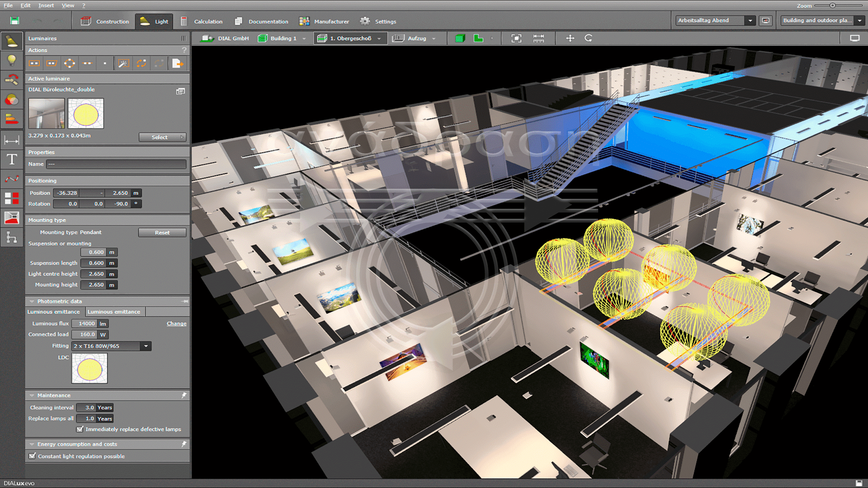This screenshot has width=868, height=488.
Task: Click the export luminaire file icon
Action: (x=178, y=64)
